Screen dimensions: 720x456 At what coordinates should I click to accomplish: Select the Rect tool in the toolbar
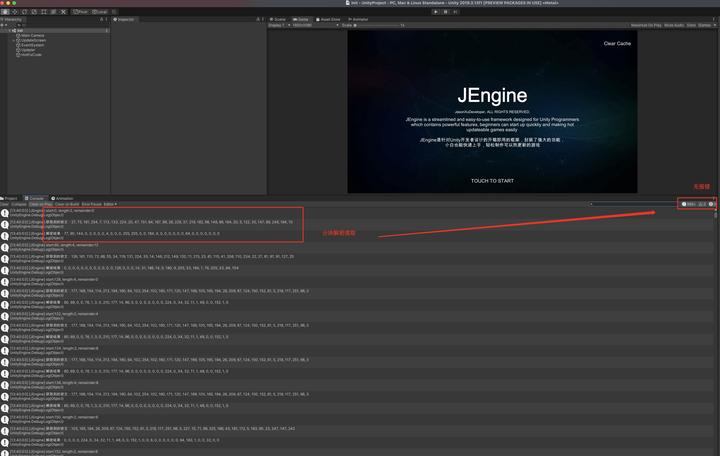44,11
